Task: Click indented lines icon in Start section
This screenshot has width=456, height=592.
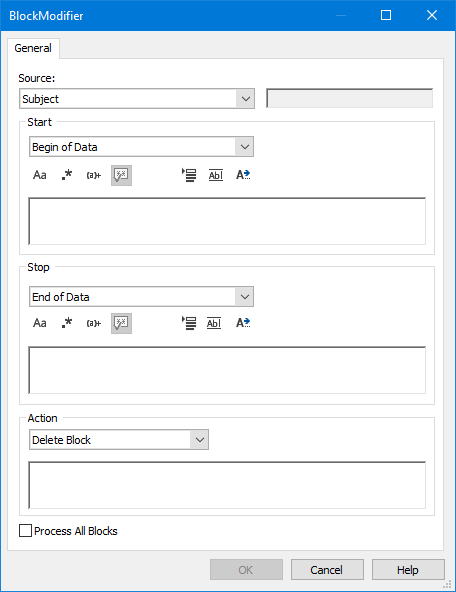Action: pyautogui.click(x=189, y=175)
